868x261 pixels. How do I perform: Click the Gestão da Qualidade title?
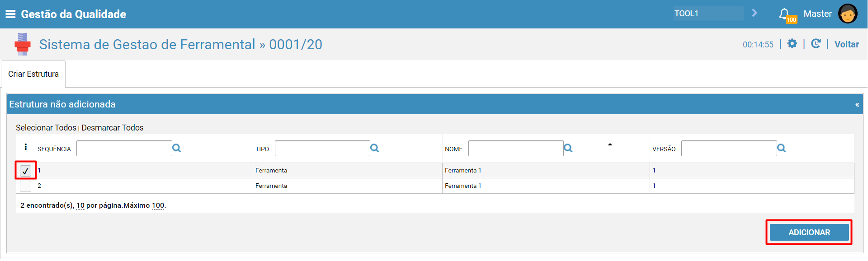(74, 14)
